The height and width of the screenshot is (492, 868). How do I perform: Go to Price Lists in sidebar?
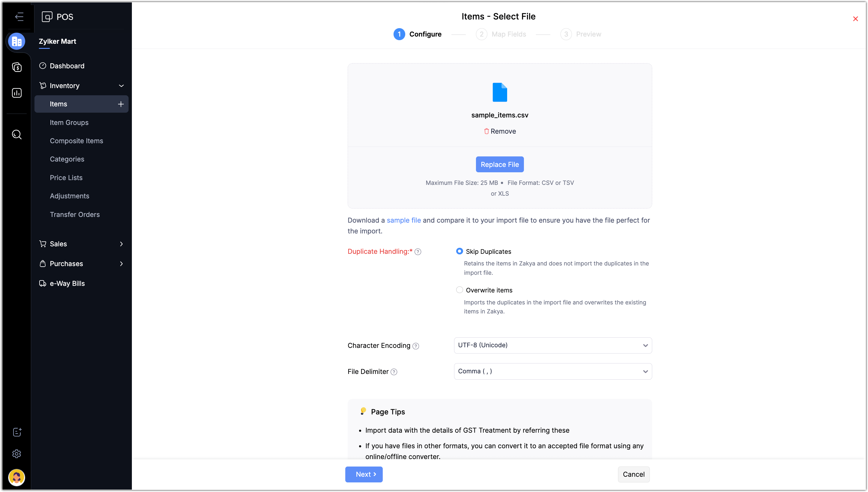(x=66, y=178)
